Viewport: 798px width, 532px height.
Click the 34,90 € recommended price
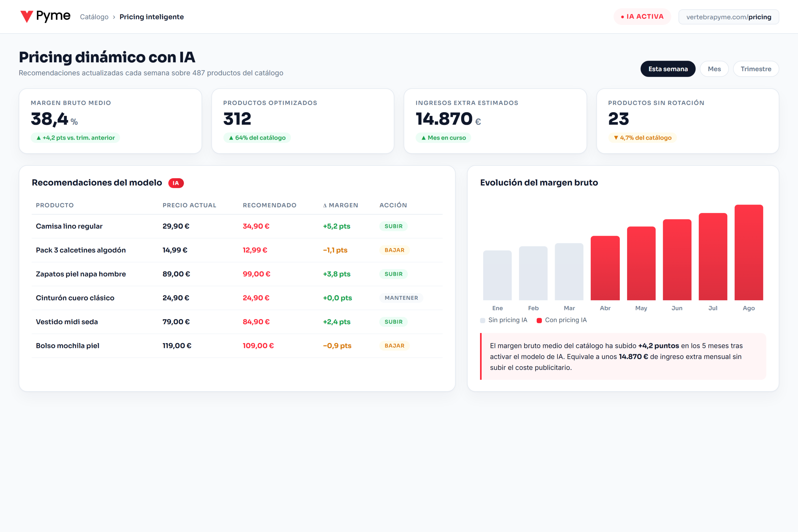click(256, 226)
